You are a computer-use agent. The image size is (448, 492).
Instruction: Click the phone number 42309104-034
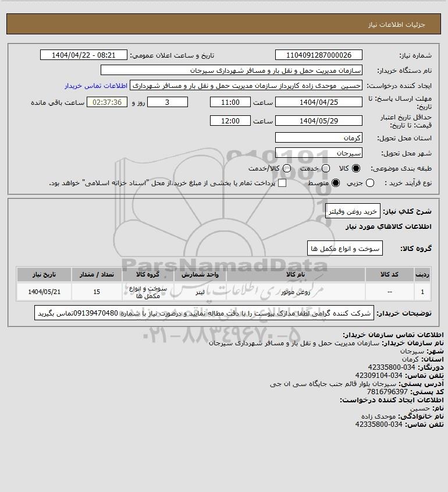click(x=378, y=376)
